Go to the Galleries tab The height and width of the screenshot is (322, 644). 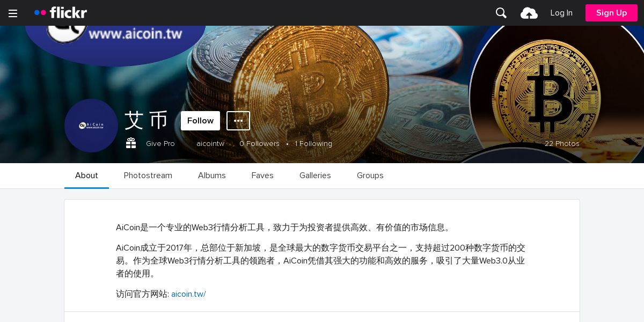click(x=315, y=175)
